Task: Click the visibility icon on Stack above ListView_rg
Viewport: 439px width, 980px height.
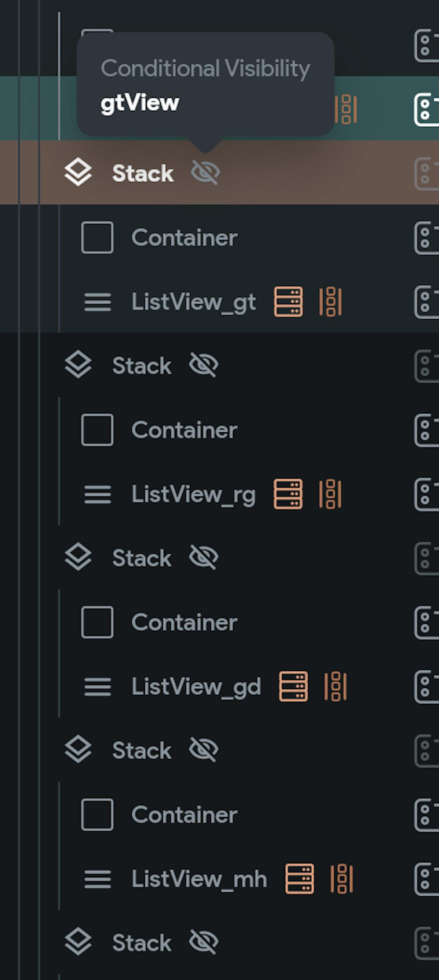Action: (204, 365)
